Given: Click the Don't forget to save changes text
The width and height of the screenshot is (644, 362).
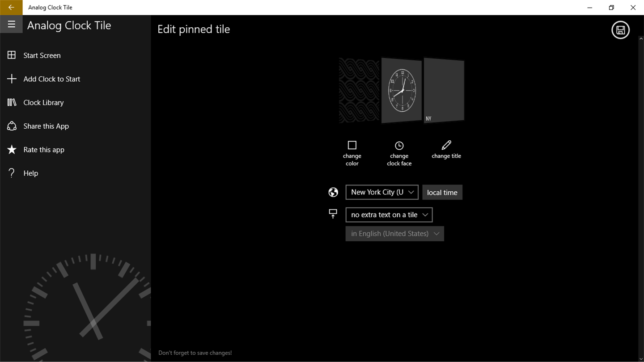Looking at the screenshot, I should [x=195, y=353].
